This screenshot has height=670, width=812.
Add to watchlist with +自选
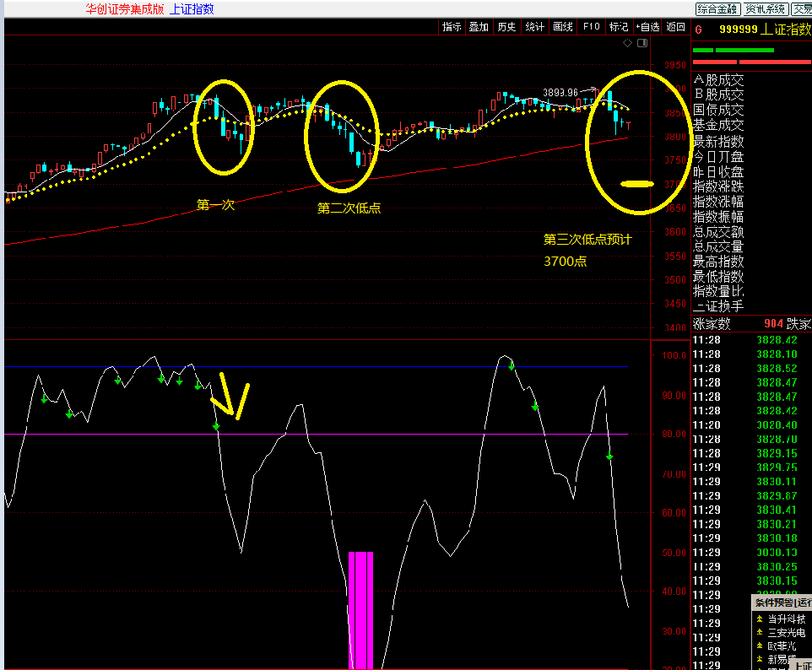[647, 27]
